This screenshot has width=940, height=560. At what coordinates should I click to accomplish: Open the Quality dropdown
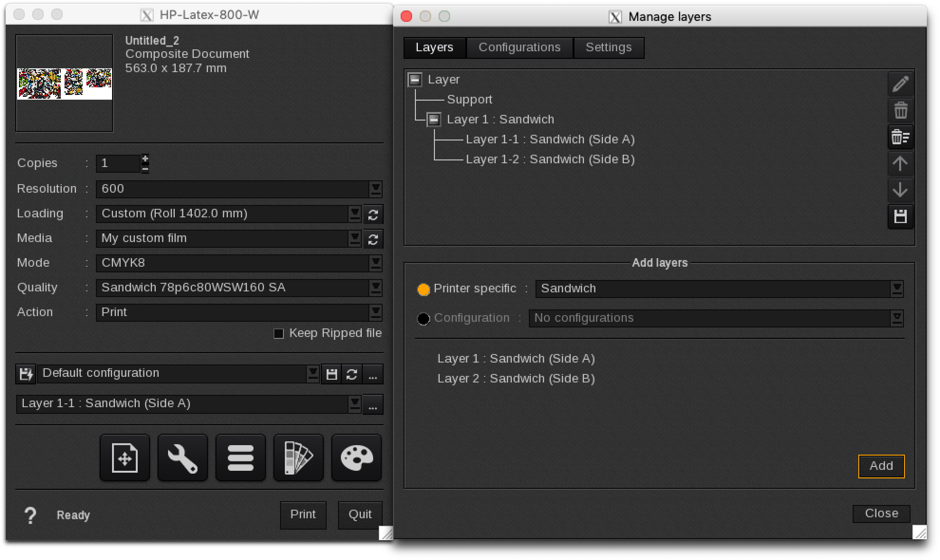[x=376, y=288]
